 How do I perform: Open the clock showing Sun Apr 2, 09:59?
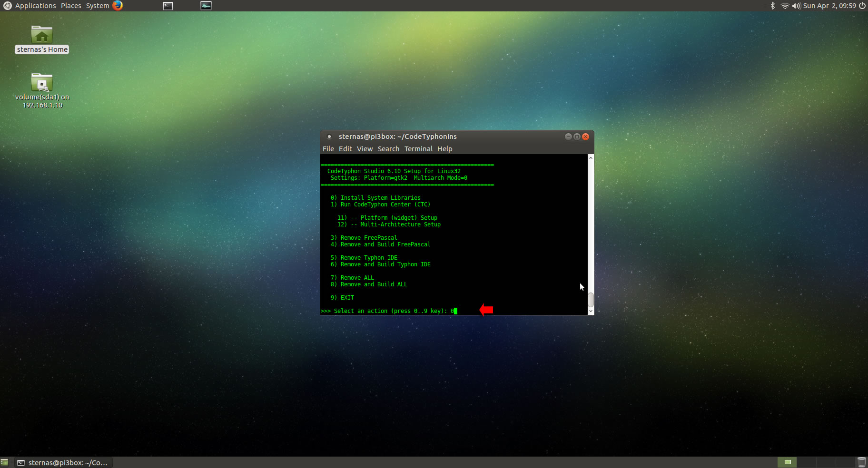click(x=829, y=6)
